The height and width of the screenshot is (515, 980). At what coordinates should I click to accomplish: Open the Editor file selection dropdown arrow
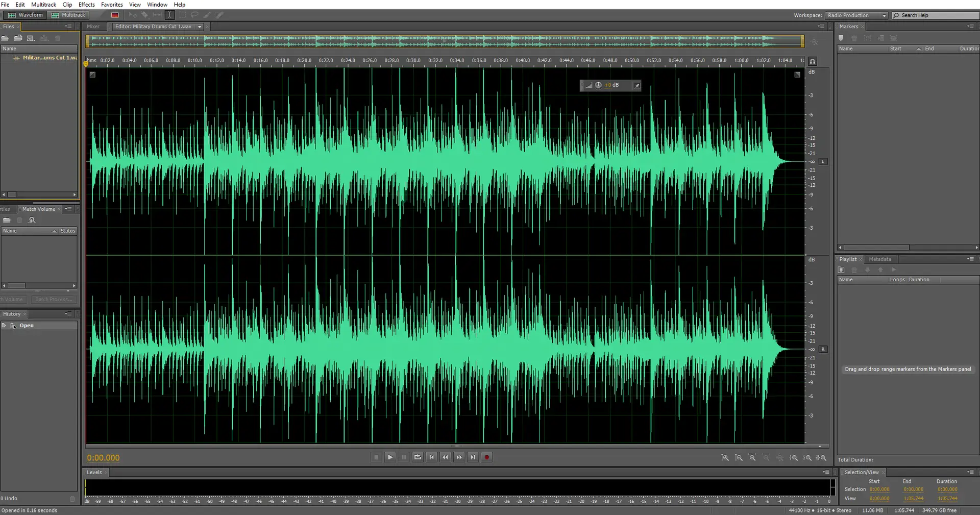tap(200, 27)
